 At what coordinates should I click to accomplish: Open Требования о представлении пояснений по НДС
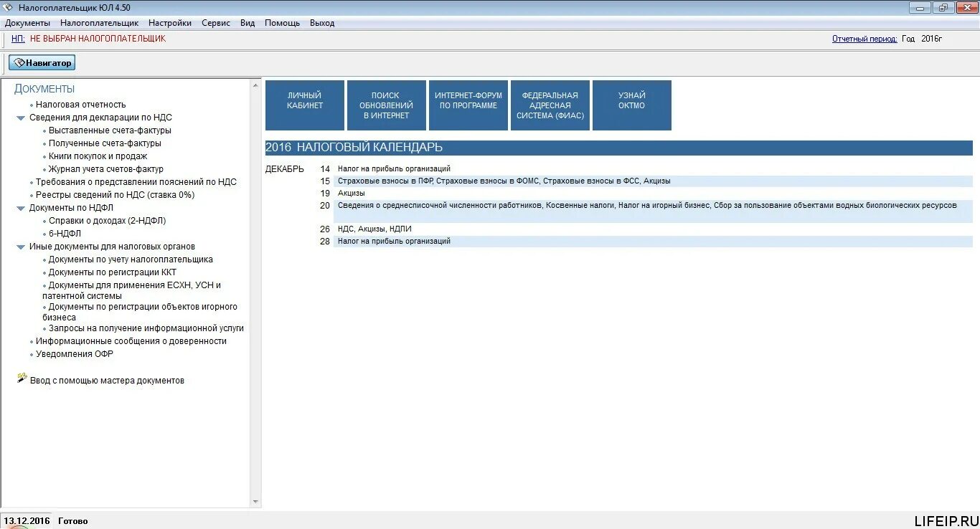136,182
